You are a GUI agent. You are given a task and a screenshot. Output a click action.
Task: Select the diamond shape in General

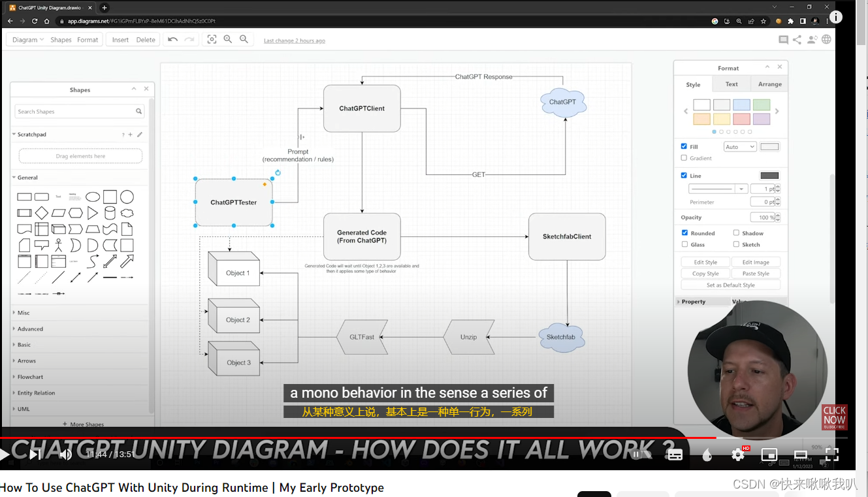tap(41, 213)
